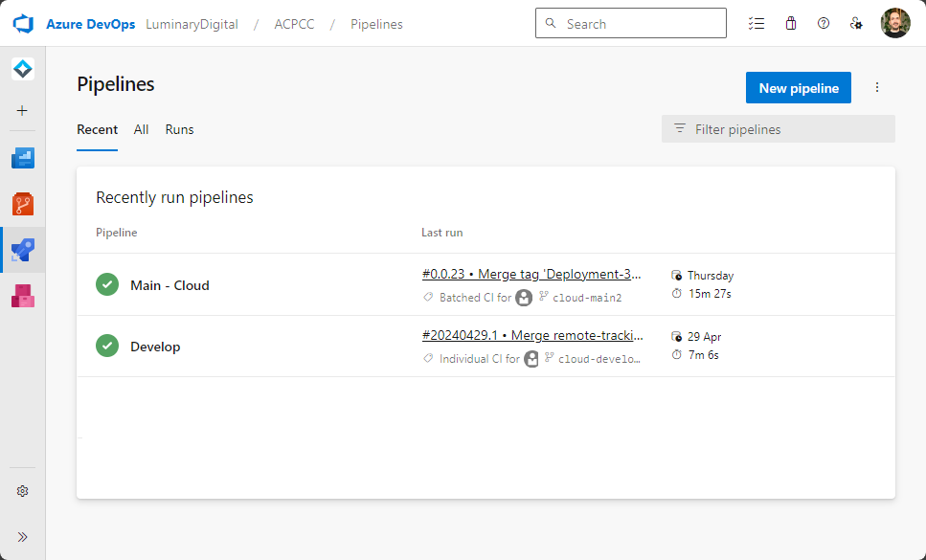Open Repos from left sidebar
Image resolution: width=926 pixels, height=560 pixels.
tap(23, 204)
